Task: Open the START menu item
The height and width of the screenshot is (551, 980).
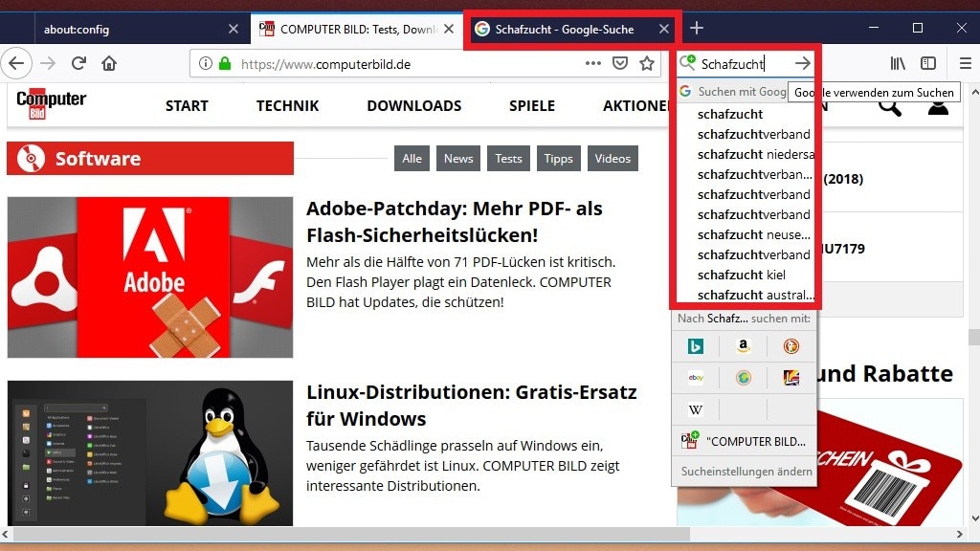Action: pos(187,105)
